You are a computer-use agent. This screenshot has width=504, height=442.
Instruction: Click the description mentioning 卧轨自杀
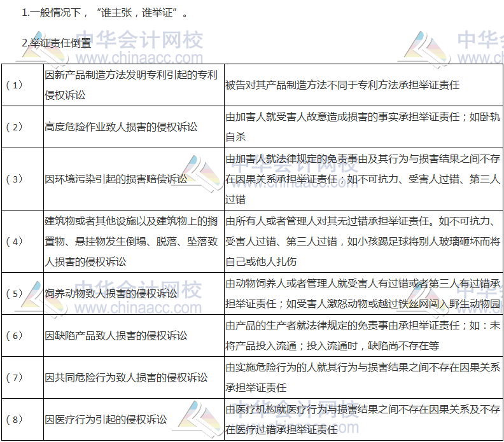point(361,127)
